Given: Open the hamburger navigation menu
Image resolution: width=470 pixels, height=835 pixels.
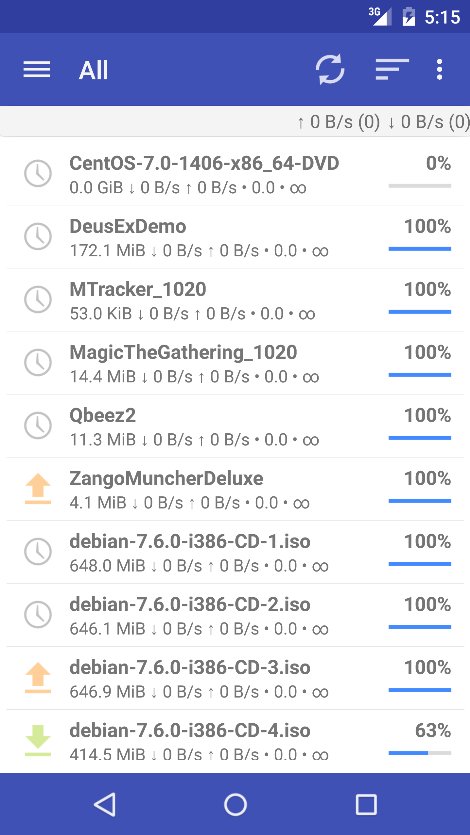Looking at the screenshot, I should coord(37,70).
